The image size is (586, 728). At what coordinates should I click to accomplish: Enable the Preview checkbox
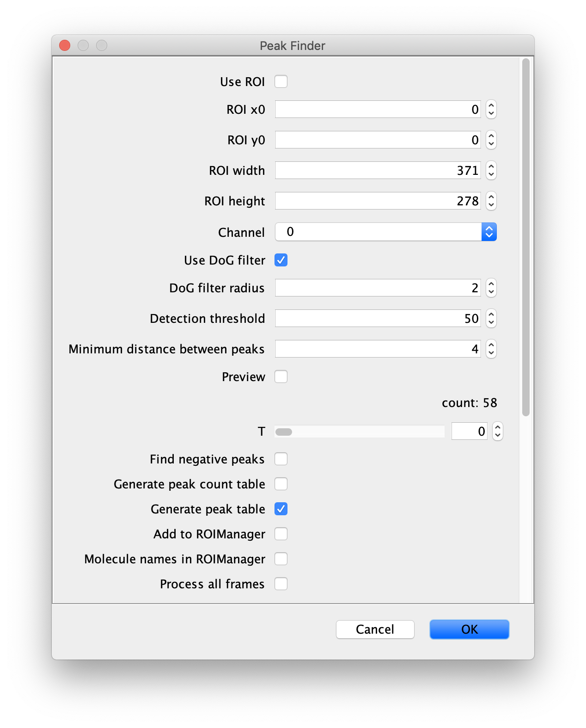281,376
